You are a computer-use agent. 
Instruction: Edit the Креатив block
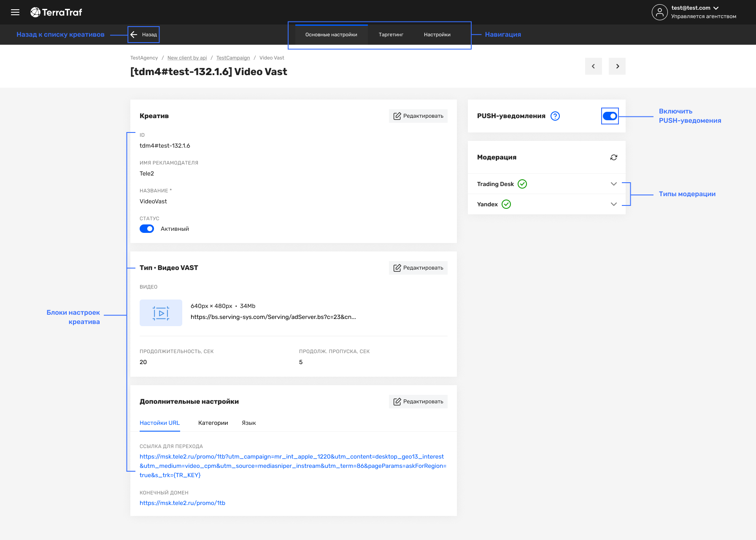[418, 116]
